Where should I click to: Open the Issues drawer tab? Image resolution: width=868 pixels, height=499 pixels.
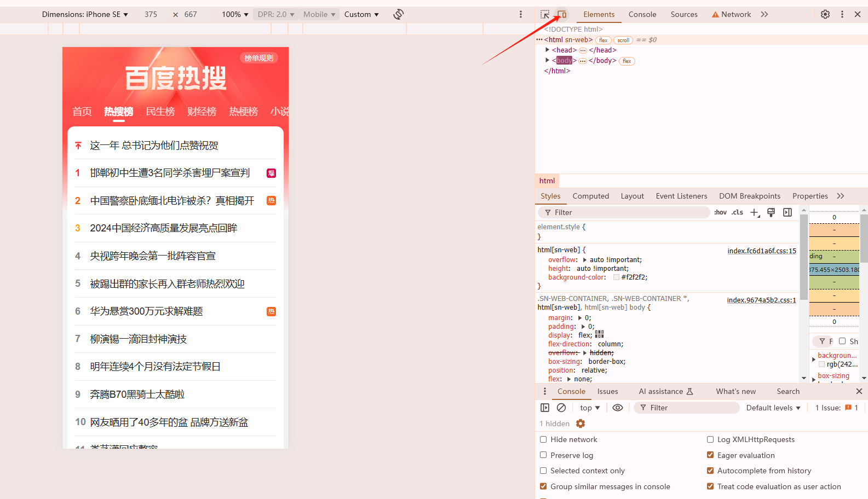pos(607,391)
